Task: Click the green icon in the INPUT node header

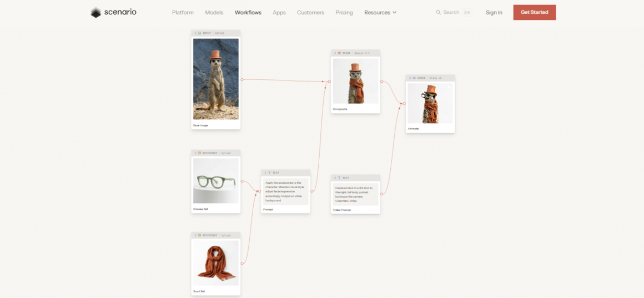Action: pyautogui.click(x=200, y=33)
